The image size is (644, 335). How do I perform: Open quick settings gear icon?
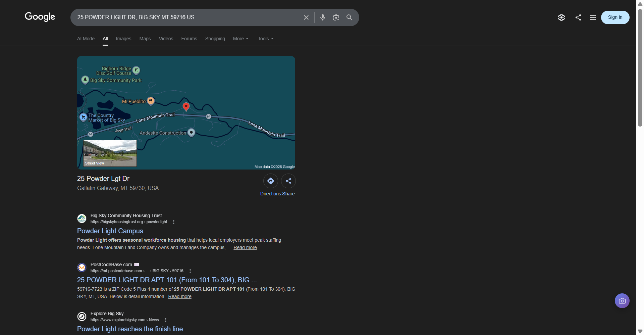pyautogui.click(x=561, y=17)
